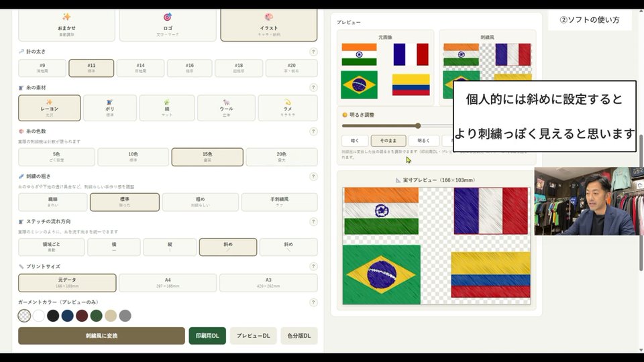Image resolution: width=644 pixels, height=362 pixels.
Task: Set thread color count to 10色
Action: pos(133,157)
